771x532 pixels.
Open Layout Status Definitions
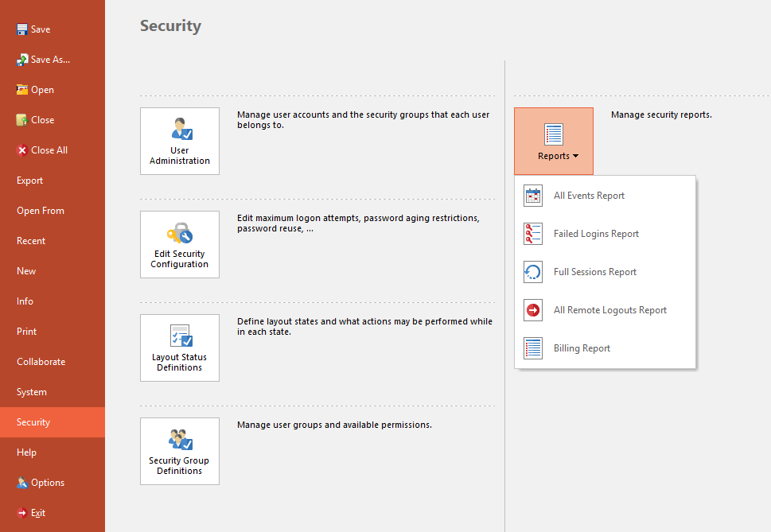(x=180, y=348)
